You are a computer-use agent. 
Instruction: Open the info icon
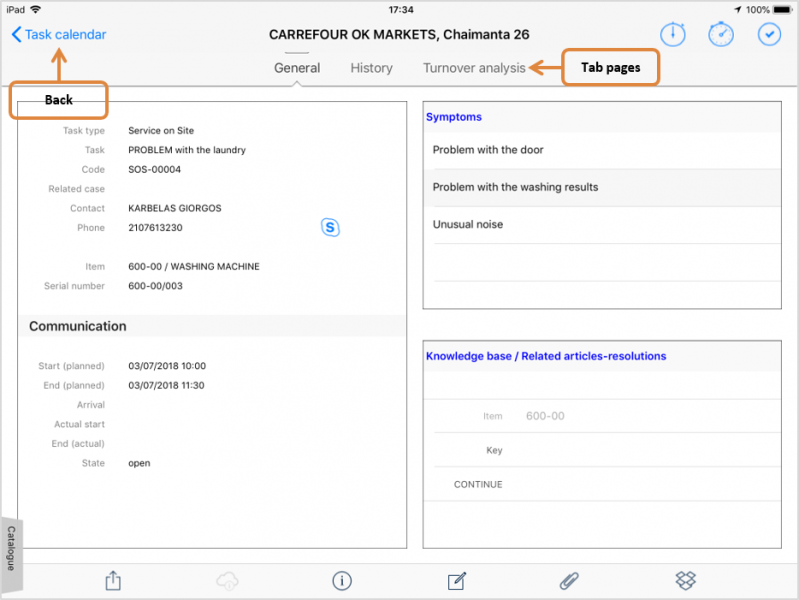click(342, 580)
